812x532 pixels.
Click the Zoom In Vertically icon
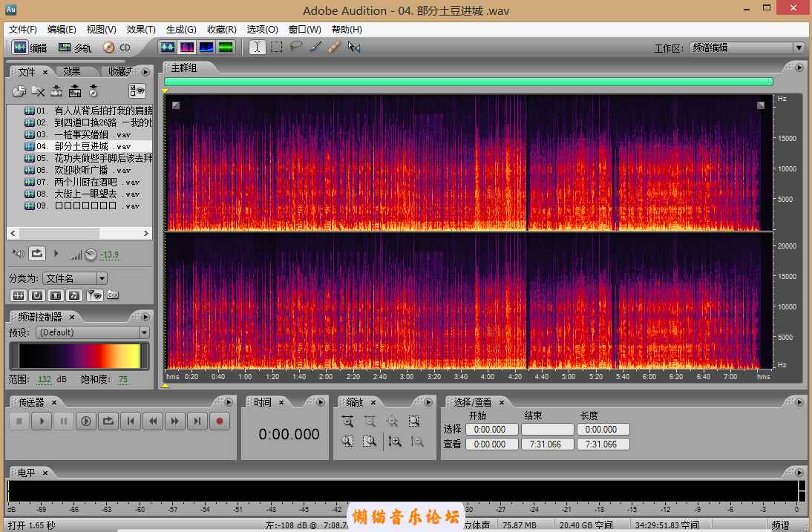click(395, 441)
